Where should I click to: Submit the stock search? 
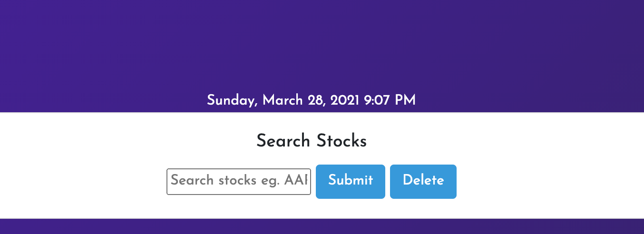point(350,181)
